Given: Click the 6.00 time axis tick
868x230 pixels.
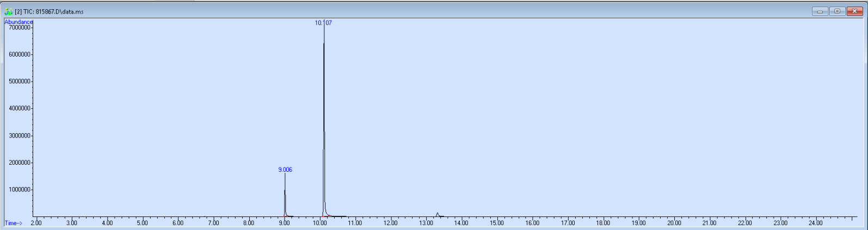Looking at the screenshot, I should pos(177,223).
